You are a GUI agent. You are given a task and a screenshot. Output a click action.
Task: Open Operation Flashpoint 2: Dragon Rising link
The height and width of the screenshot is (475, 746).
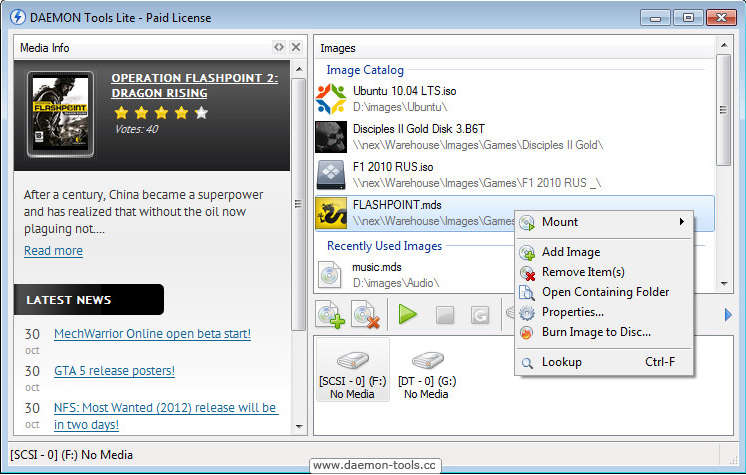[x=195, y=85]
